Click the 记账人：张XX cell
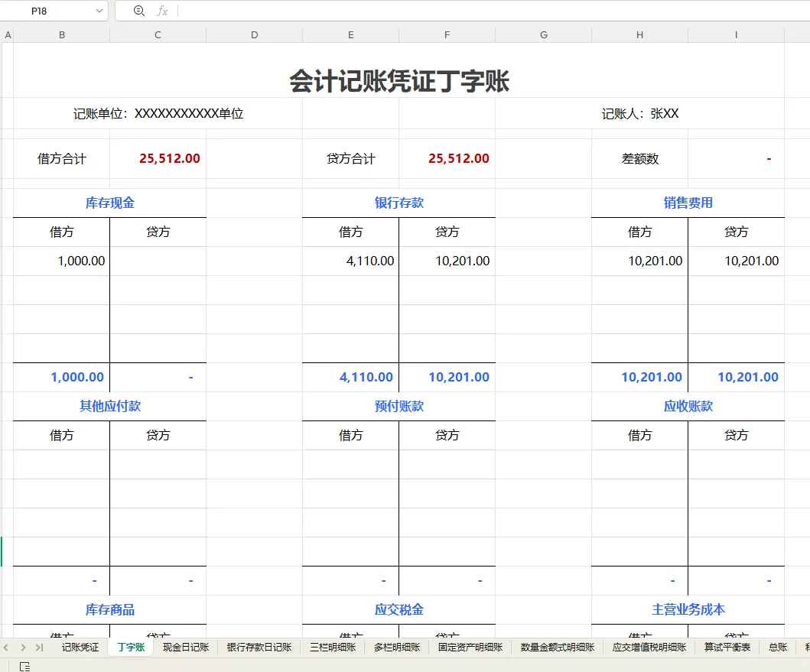The height and width of the screenshot is (672, 810). tap(639, 114)
